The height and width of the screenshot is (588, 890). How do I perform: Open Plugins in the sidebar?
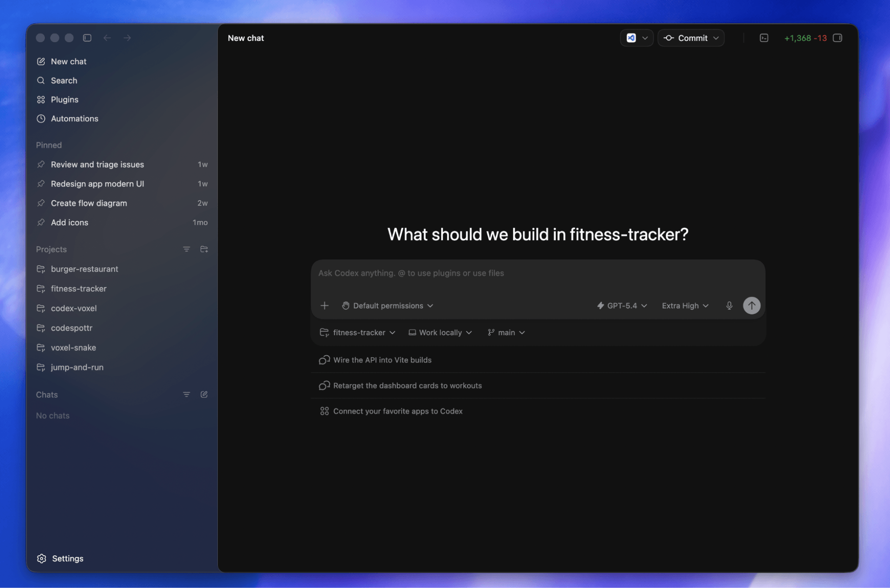tap(64, 99)
